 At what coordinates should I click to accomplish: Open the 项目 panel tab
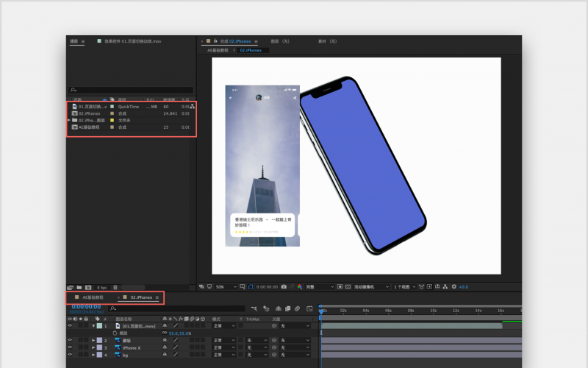point(74,41)
